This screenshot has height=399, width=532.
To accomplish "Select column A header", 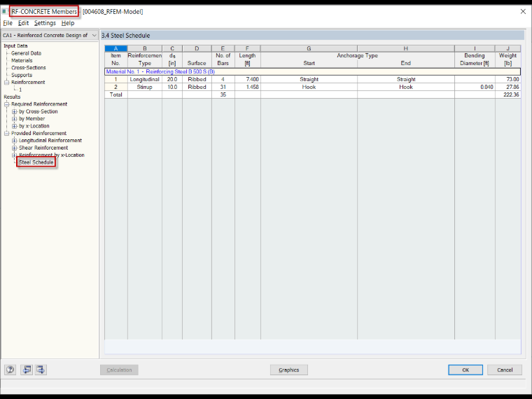I will point(116,48).
